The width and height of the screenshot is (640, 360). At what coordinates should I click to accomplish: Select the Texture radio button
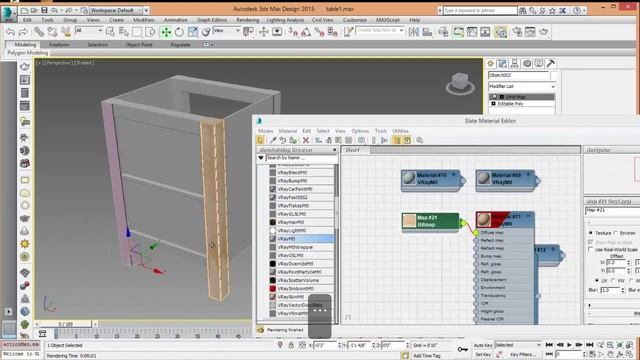point(591,233)
